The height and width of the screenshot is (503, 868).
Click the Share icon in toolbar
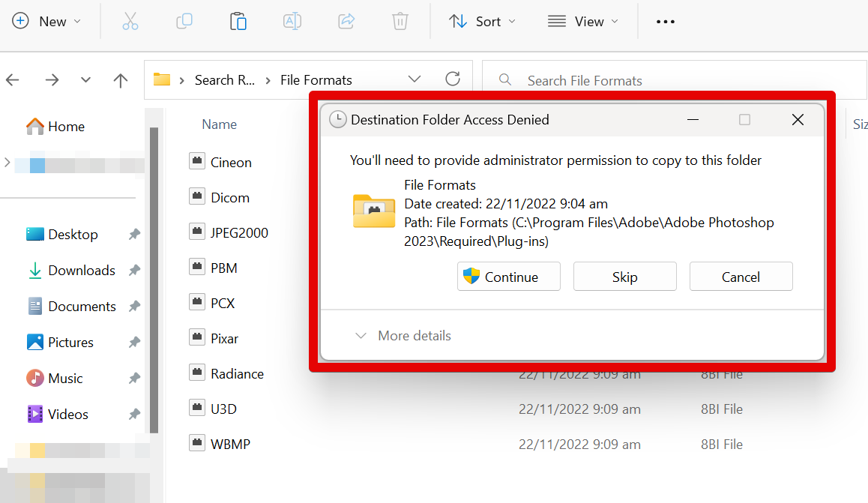pos(346,22)
